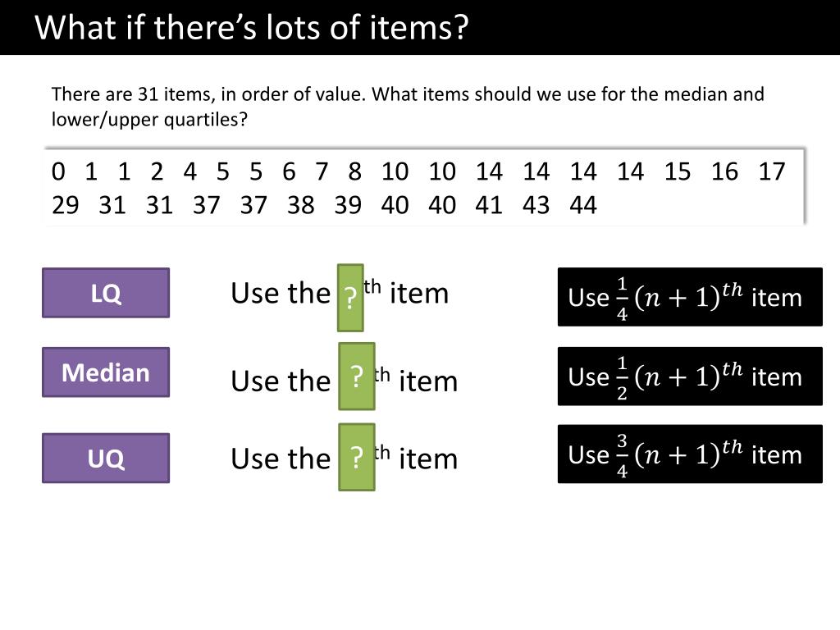Click the value 17 ending the first row

coord(771,172)
